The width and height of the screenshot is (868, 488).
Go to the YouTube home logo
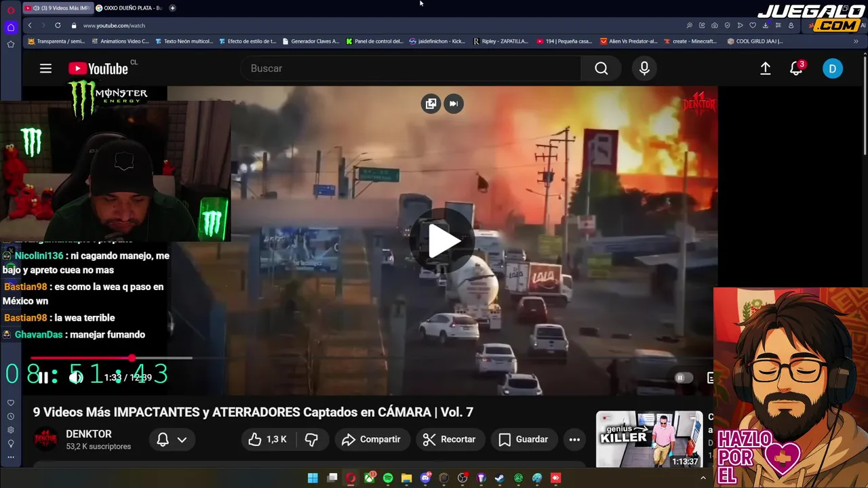pyautogui.click(x=98, y=68)
